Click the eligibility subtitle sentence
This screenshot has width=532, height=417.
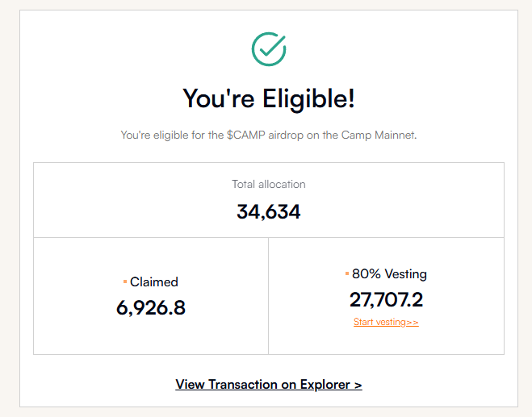(x=269, y=135)
